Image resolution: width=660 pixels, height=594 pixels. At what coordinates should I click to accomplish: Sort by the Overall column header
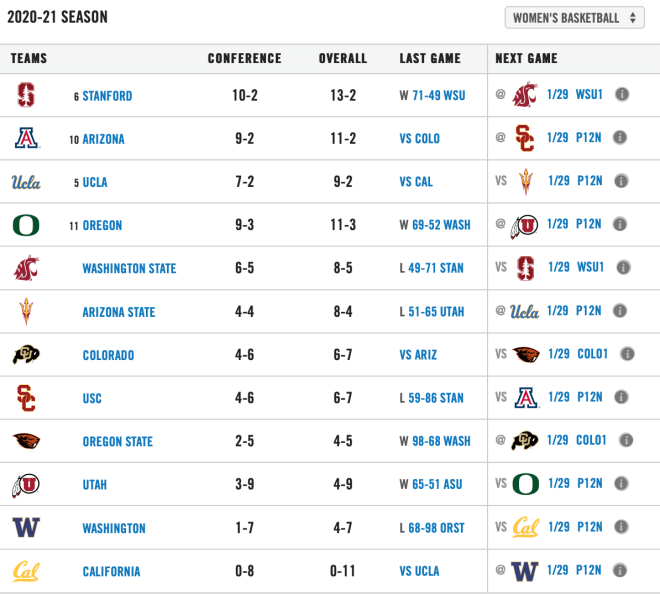click(343, 58)
